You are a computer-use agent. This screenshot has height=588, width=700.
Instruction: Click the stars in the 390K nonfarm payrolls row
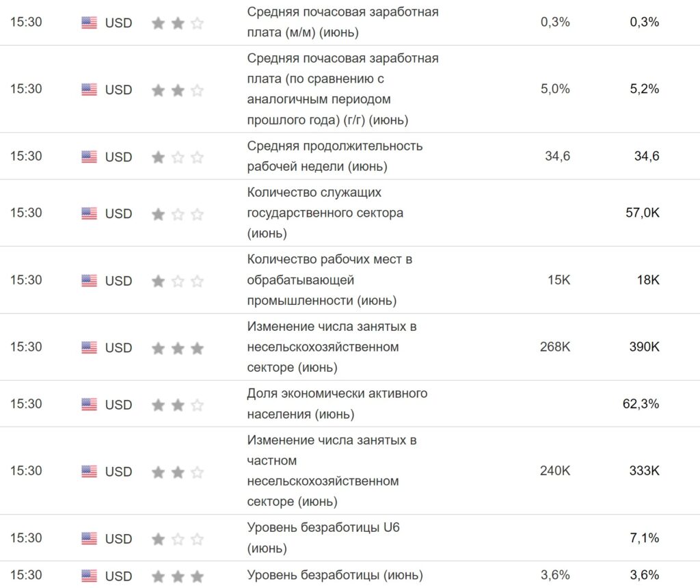pyautogui.click(x=178, y=348)
